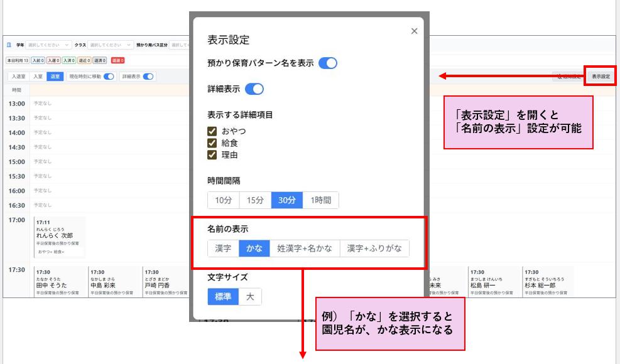
Task: Select the 入退室 tab
Action: coord(18,77)
